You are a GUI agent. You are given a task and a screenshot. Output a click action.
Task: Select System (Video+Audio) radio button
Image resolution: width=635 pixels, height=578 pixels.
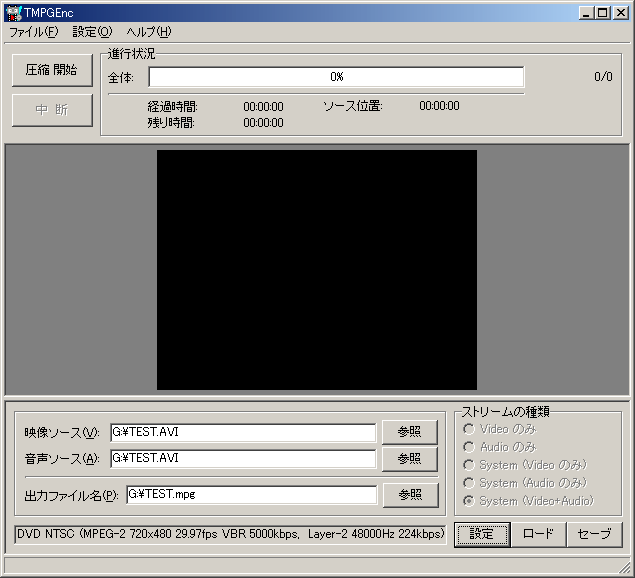(x=528, y=501)
